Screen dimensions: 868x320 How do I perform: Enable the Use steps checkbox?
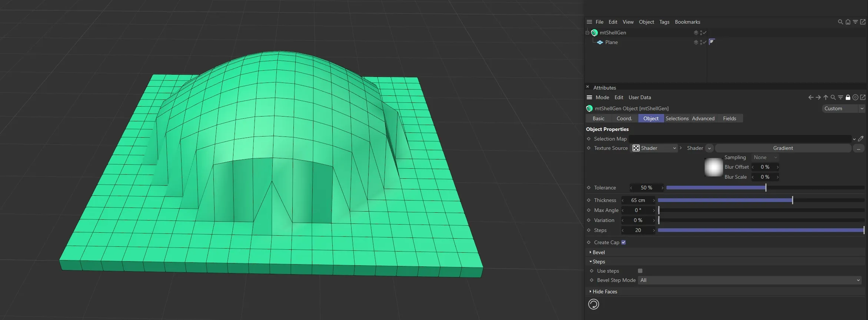click(640, 271)
